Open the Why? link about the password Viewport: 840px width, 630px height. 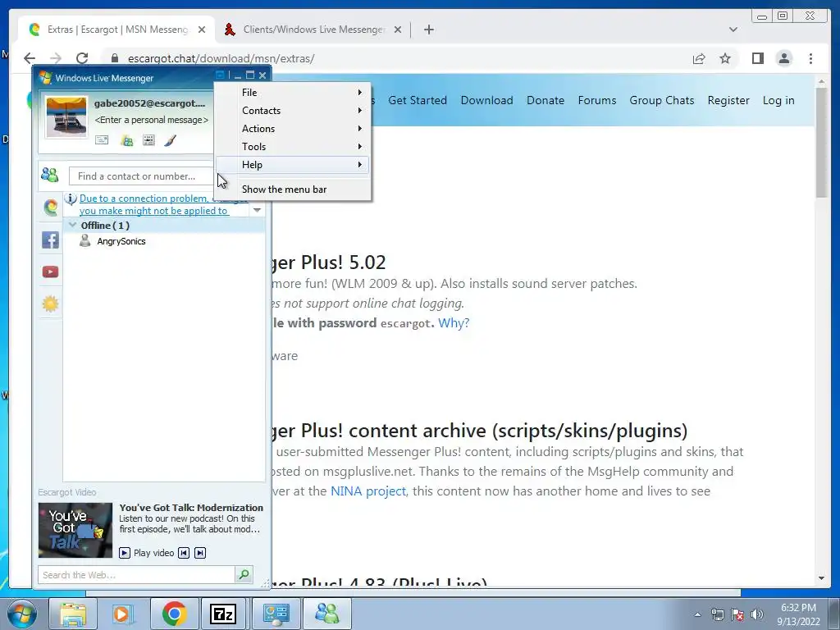click(x=454, y=323)
